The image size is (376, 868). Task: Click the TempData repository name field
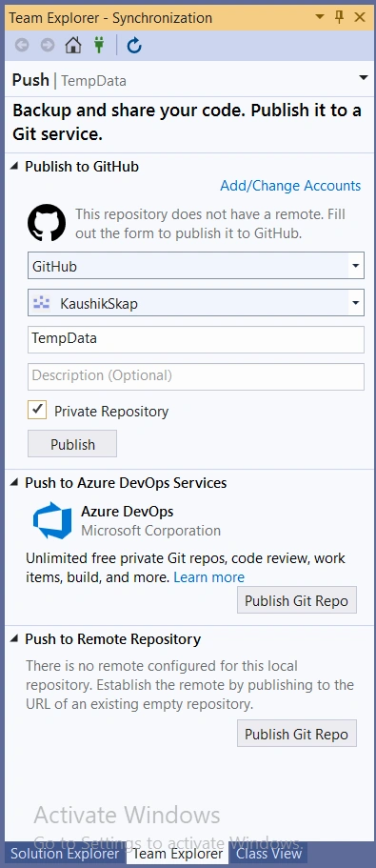[196, 339]
